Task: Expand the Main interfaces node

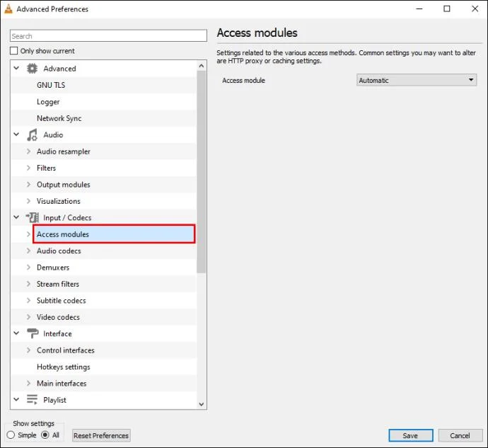Action: coord(28,383)
